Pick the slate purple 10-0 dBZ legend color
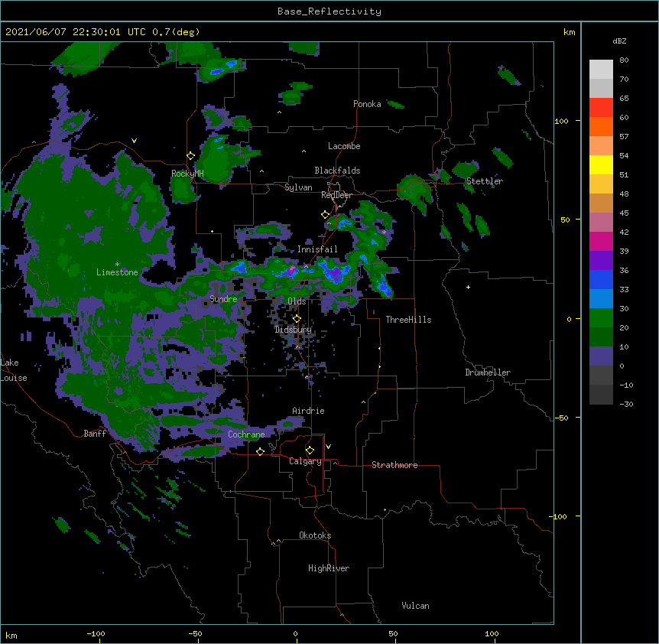The height and width of the screenshot is (644, 659). [x=601, y=356]
